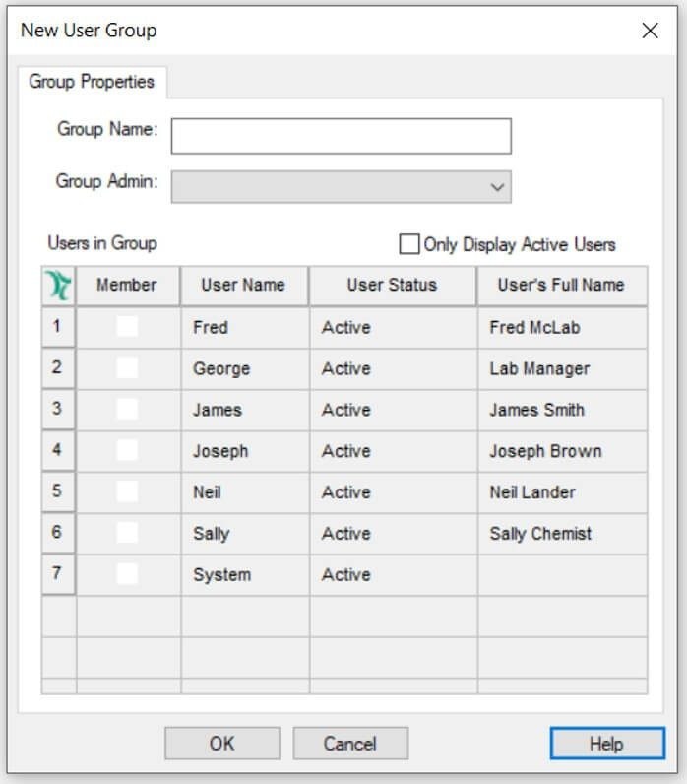Click the green grid corner icon

point(59,286)
